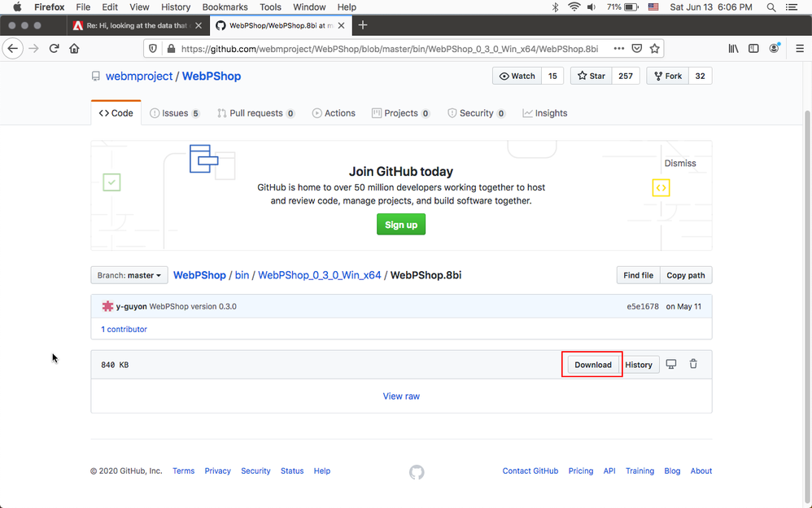Bookmark this page with the star

(655, 48)
